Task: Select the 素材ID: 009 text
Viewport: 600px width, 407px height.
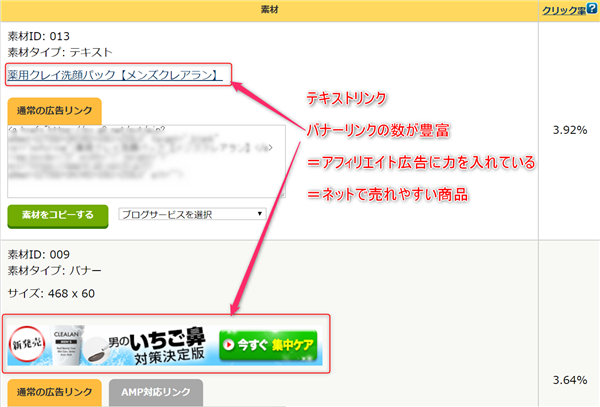Action: click(x=39, y=255)
